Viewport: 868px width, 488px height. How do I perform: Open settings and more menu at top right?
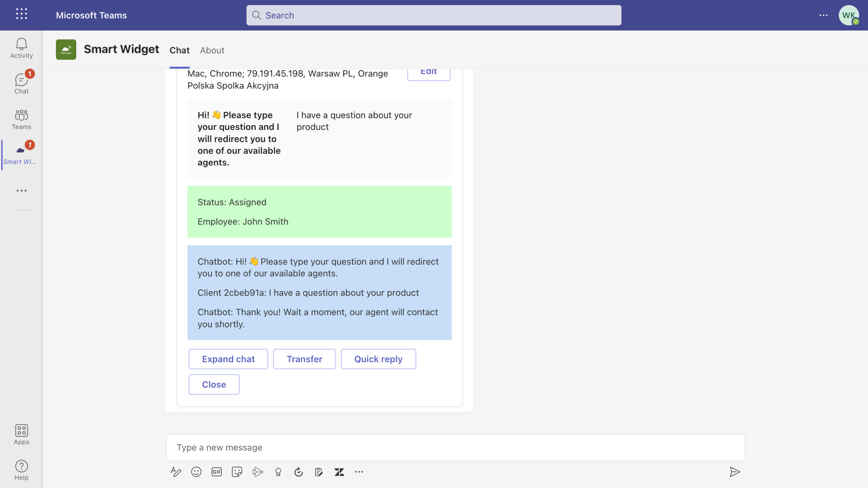[823, 15]
